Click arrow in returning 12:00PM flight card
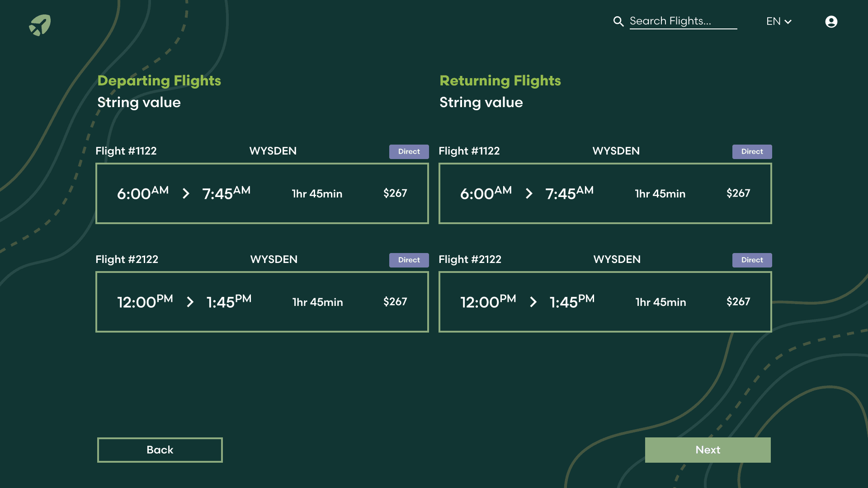 (x=533, y=302)
